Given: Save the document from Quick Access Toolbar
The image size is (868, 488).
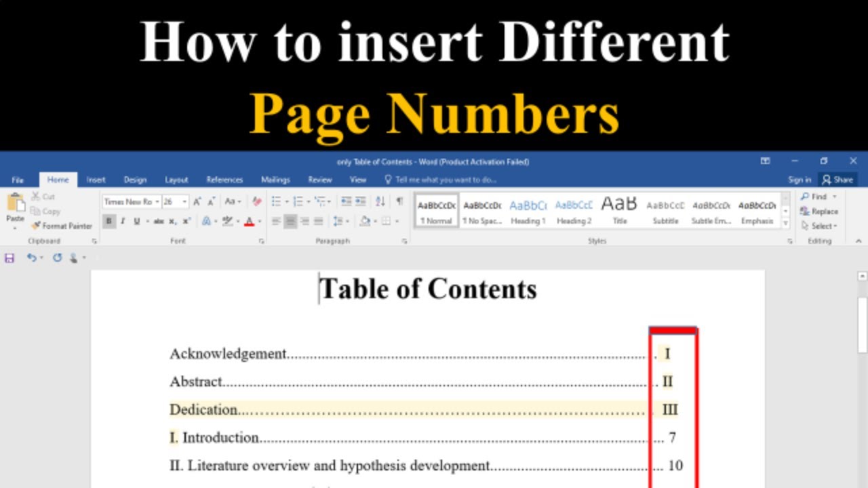Looking at the screenshot, I should point(9,258).
